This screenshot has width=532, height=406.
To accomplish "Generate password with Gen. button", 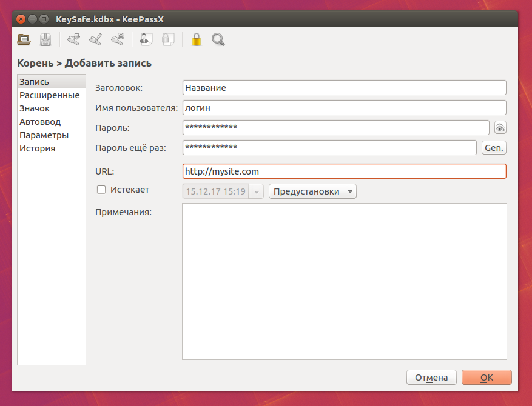I will click(494, 148).
